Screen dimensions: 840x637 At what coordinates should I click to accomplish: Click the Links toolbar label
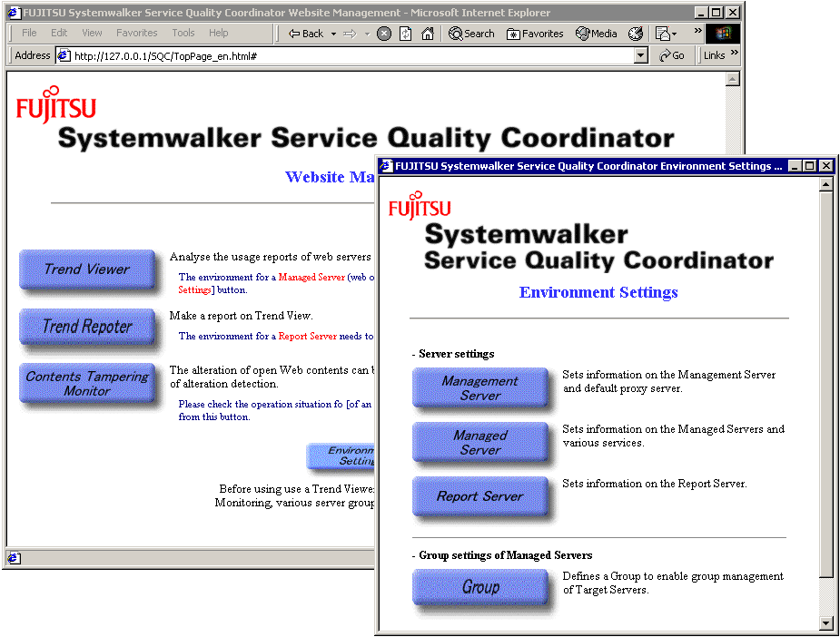(714, 55)
